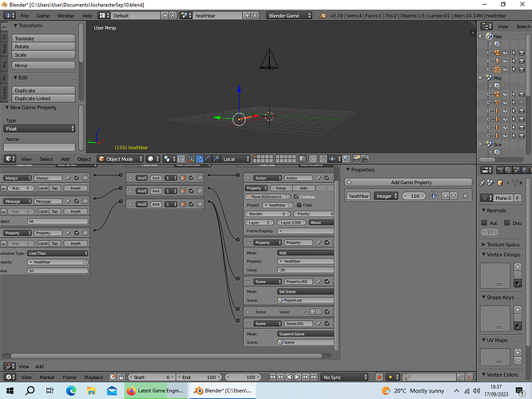This screenshot has width=532, height=399.
Task: Toggle active checkbox of the Always sensor
Action: pyautogui.click(x=77, y=178)
